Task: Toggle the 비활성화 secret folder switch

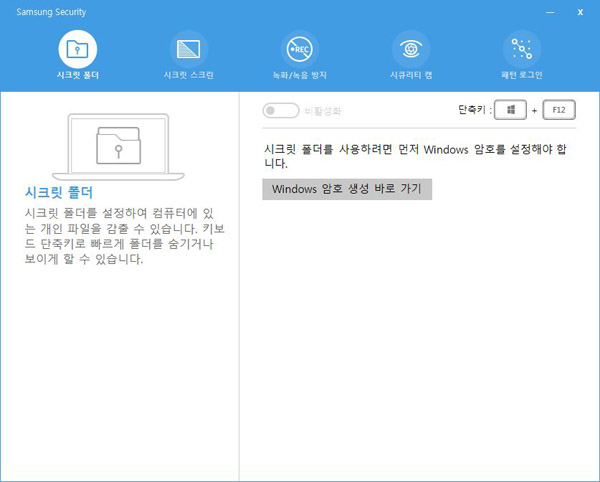Action: tap(280, 111)
